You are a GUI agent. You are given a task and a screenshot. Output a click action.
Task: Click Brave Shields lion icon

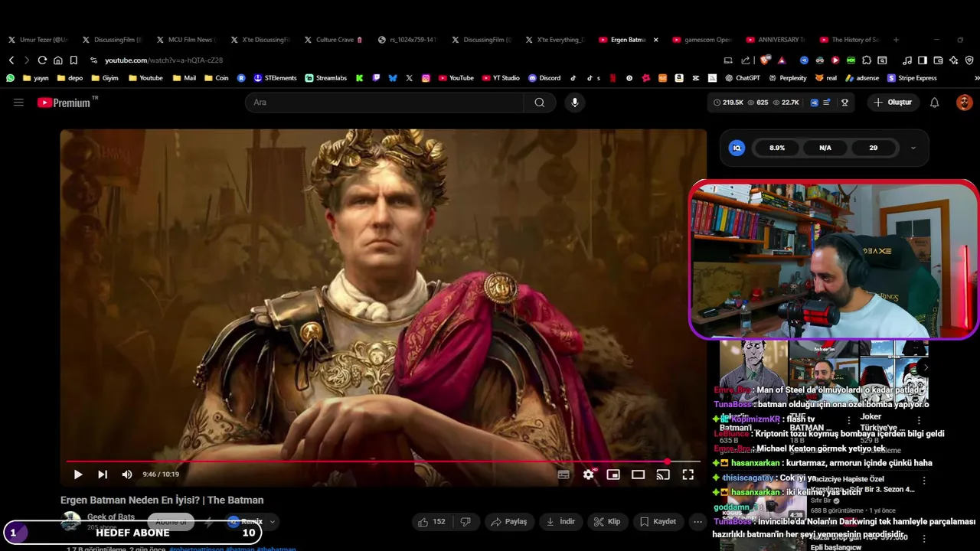[x=766, y=60]
